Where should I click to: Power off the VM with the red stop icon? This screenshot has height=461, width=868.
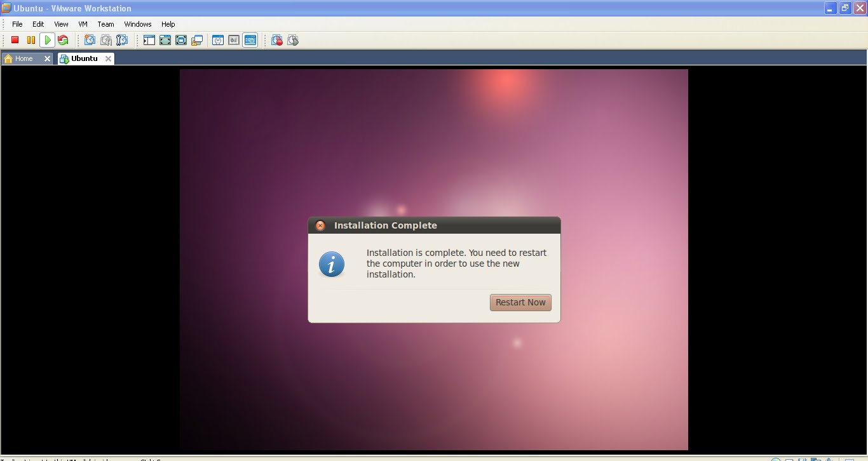click(15, 40)
